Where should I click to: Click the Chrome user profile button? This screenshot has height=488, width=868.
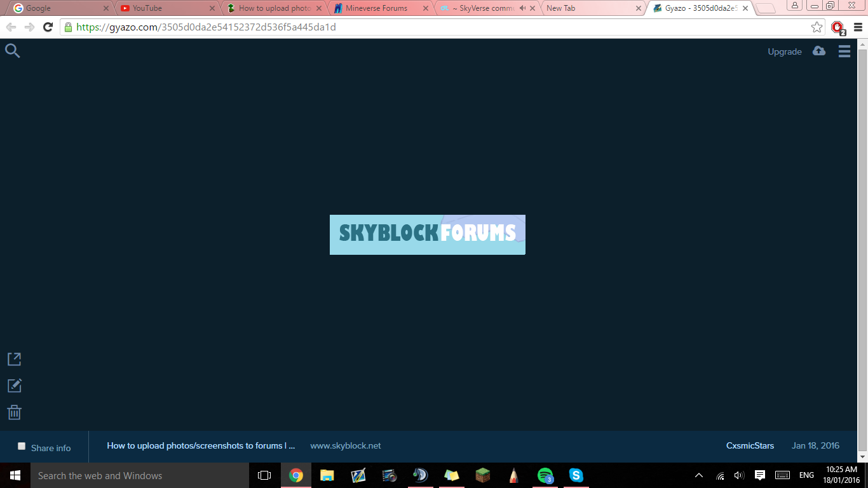point(795,5)
